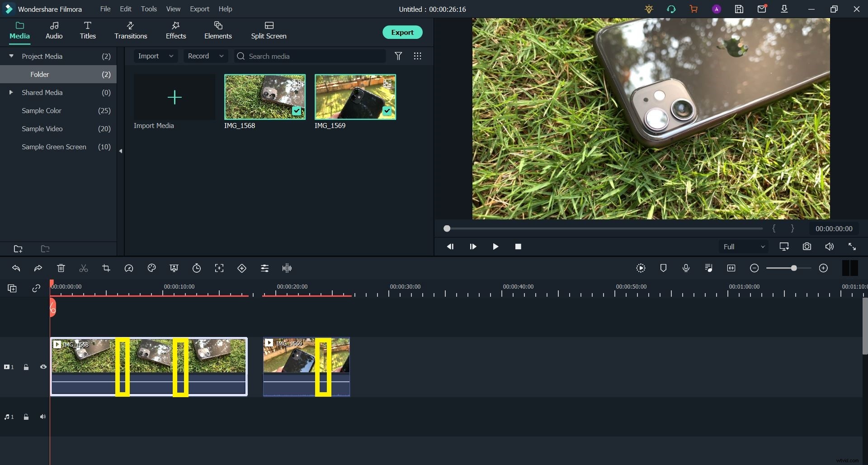Lock the video track
Screen dimensions: 868x465
tap(26, 367)
